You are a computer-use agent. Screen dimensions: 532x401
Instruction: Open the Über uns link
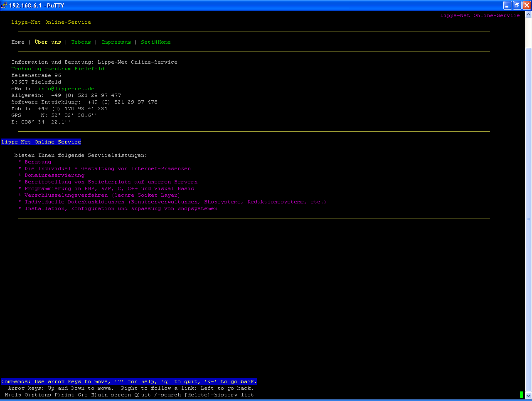point(48,42)
